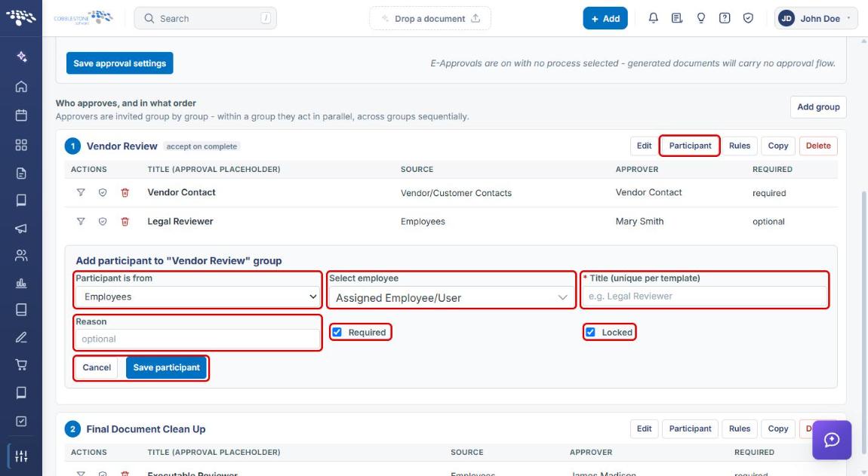This screenshot has width=868, height=476.
Task: Click Save participant button
Action: [166, 367]
